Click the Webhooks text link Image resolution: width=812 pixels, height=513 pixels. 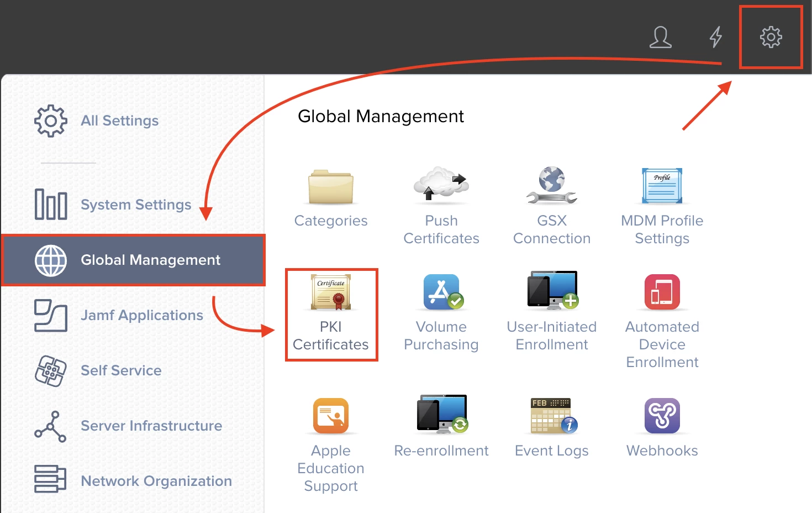coord(662,451)
